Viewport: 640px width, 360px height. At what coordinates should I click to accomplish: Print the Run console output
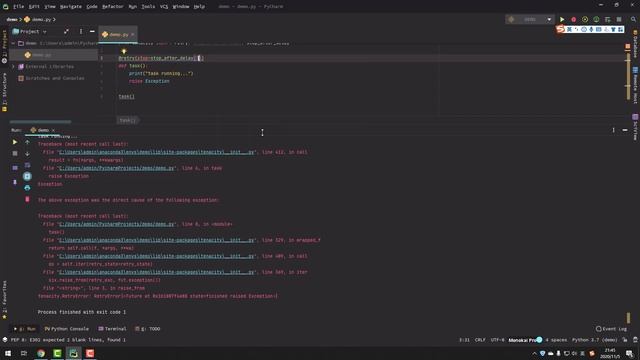click(x=27, y=188)
